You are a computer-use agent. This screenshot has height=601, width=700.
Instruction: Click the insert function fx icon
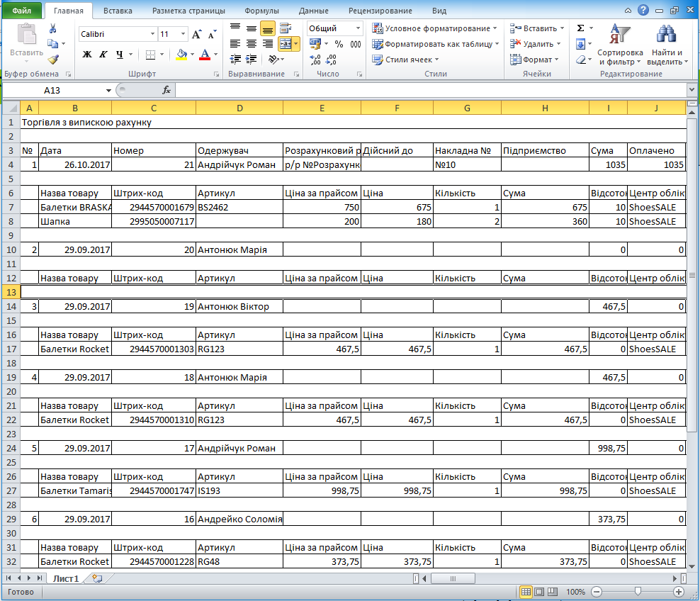click(x=166, y=91)
